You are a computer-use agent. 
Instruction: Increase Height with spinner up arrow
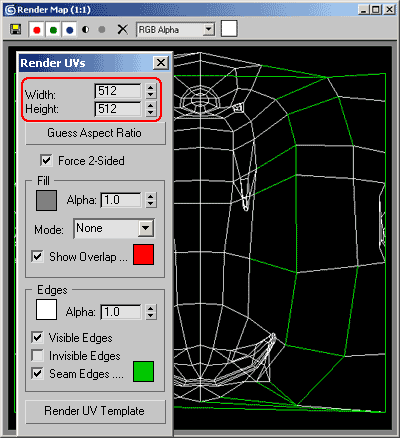[151, 105]
